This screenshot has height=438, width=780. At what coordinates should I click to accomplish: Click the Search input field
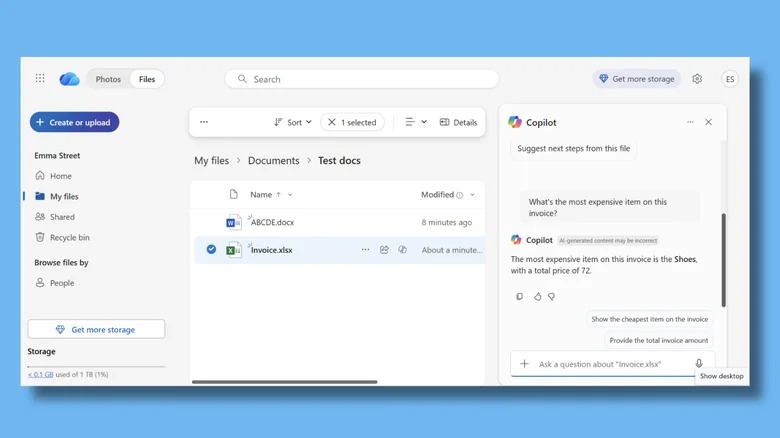coord(361,79)
